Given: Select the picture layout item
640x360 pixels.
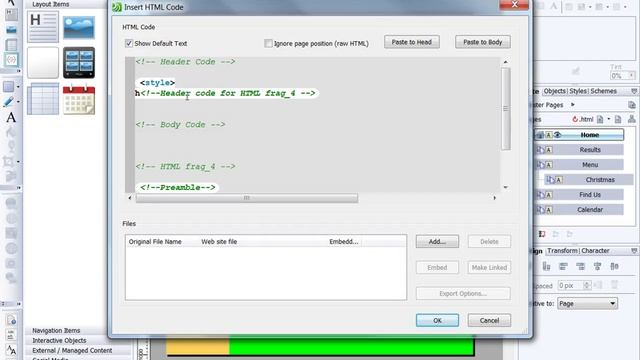Looking at the screenshot, I should click(x=79, y=27).
